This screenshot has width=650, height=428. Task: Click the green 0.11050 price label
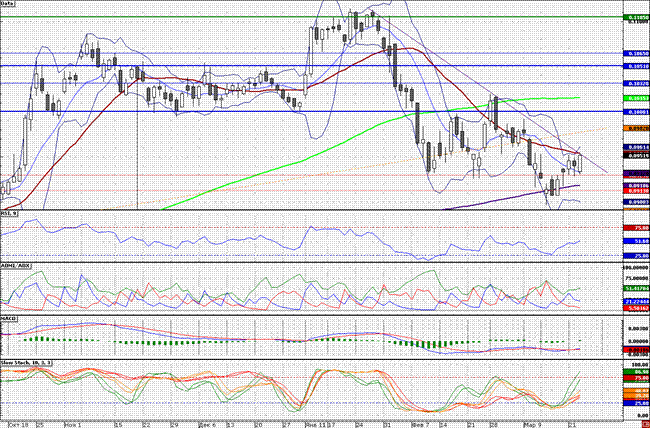[x=636, y=18]
